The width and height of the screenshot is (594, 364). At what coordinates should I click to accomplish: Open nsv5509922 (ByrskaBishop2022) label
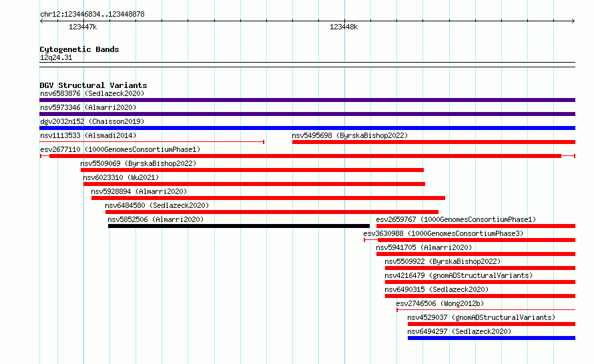click(442, 261)
